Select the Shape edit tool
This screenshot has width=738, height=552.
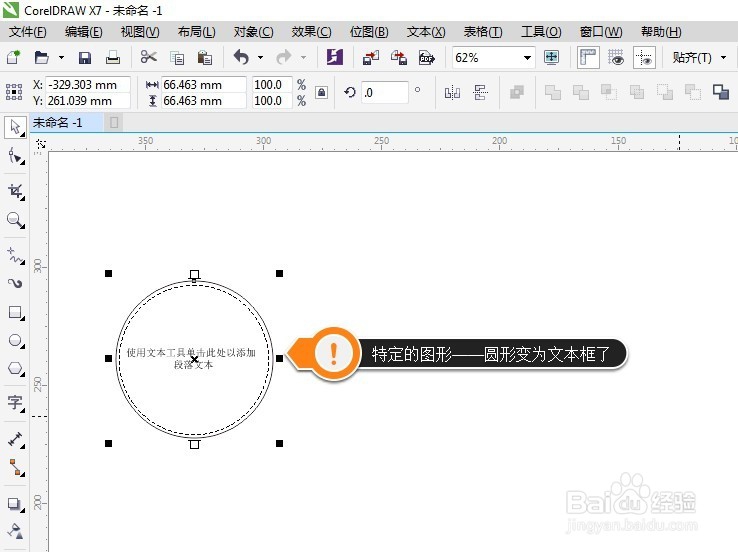(x=15, y=156)
